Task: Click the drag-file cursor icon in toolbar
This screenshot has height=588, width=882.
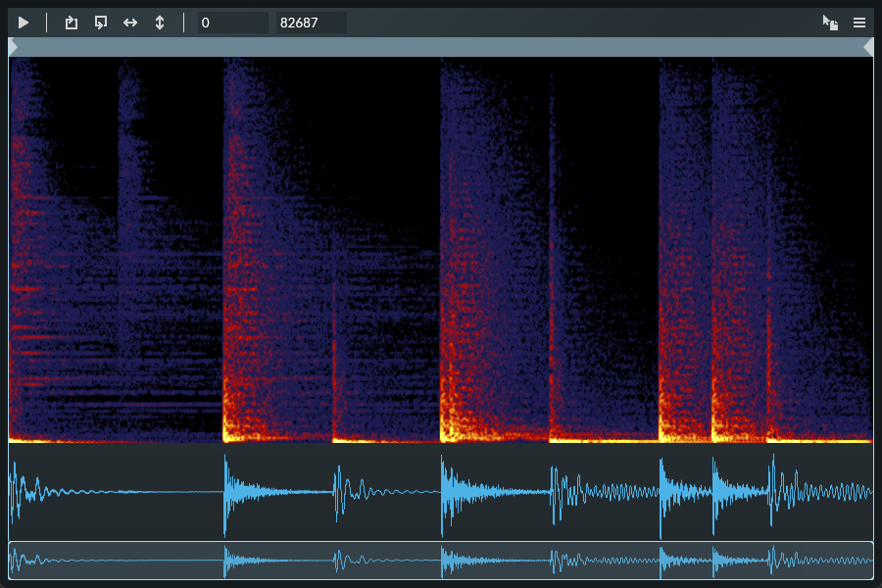Action: (x=830, y=23)
